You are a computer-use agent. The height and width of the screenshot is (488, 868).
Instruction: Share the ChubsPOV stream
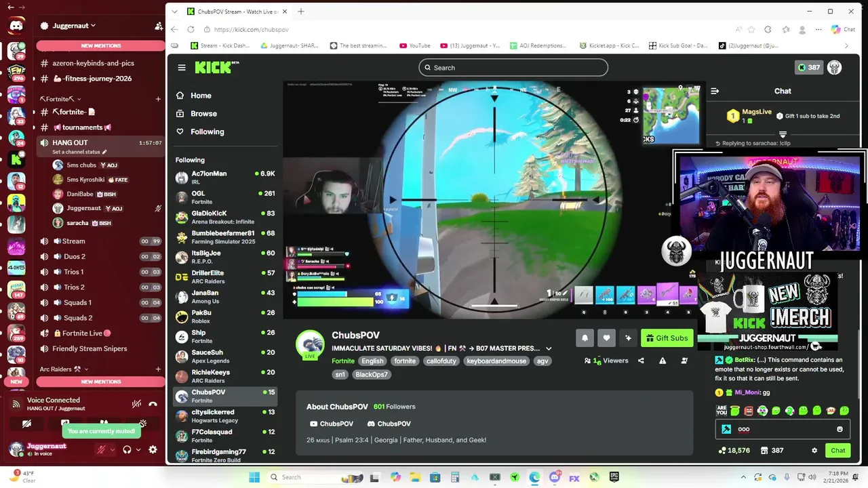click(641, 361)
